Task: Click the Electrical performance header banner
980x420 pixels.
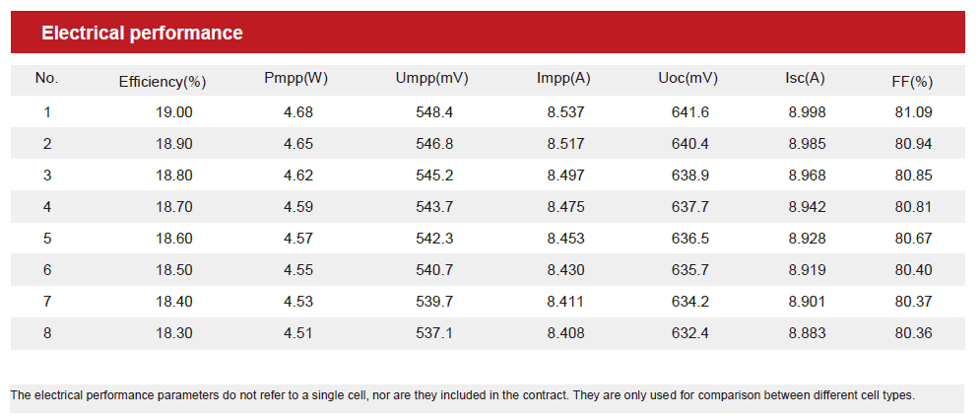Action: (x=488, y=32)
